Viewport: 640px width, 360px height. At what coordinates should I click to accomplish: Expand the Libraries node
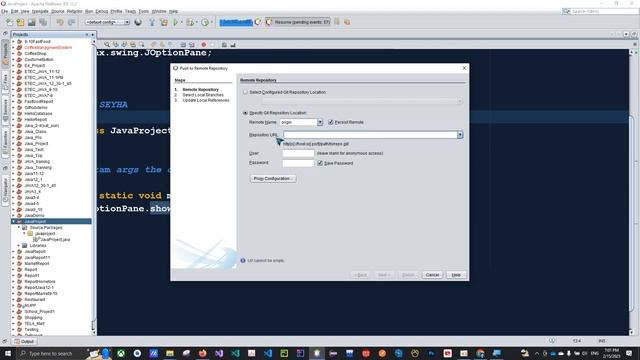coord(19,245)
